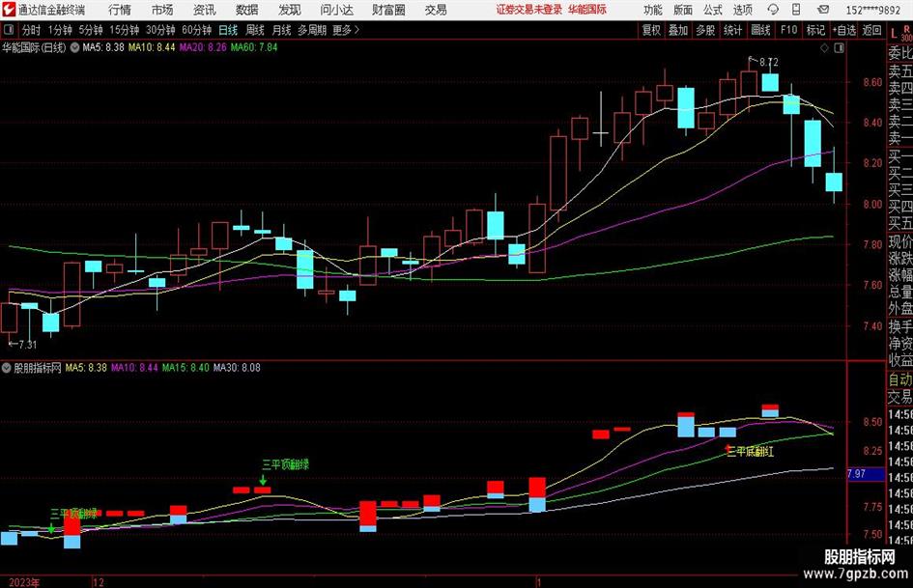Click the 画线 drawing button

pyautogui.click(x=760, y=30)
